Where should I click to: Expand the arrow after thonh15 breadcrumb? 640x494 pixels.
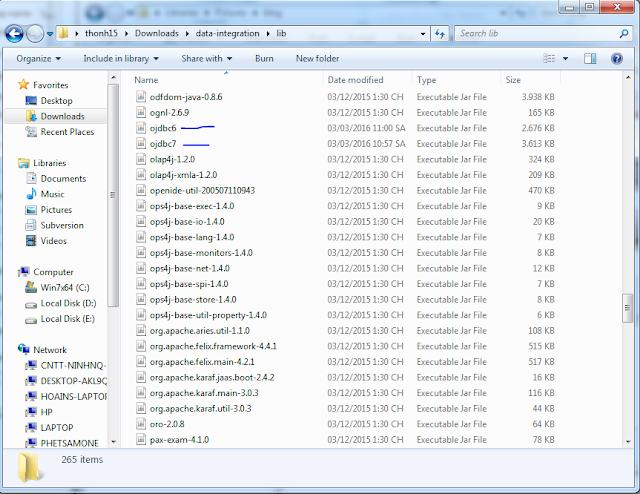pos(126,33)
